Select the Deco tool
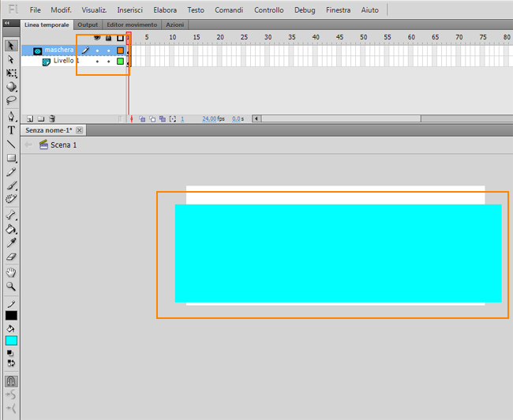The height and width of the screenshot is (420, 513). [11, 199]
